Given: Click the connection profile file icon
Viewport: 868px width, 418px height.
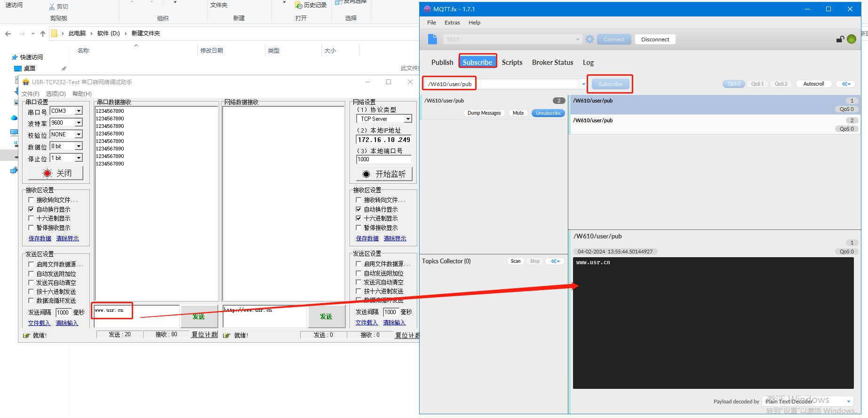Looking at the screenshot, I should (432, 39).
